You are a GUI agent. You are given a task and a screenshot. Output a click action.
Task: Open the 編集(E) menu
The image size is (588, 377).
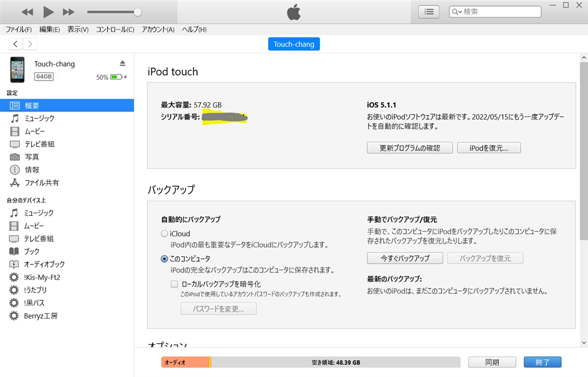tap(49, 29)
